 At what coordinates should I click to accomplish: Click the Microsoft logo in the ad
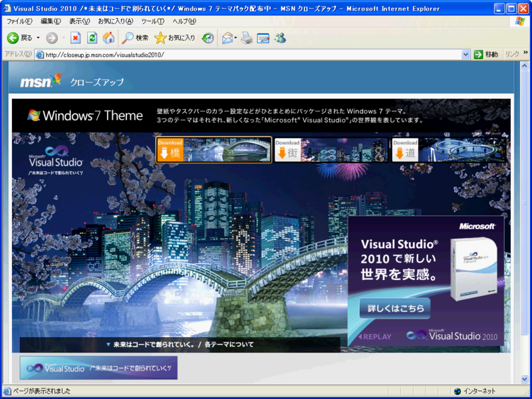coord(477,226)
